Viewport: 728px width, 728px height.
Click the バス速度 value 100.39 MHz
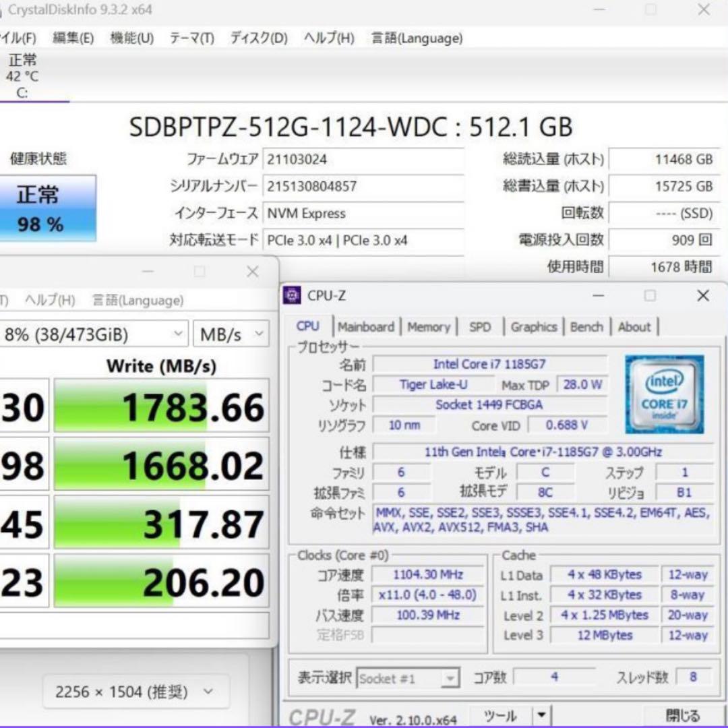coord(428,615)
